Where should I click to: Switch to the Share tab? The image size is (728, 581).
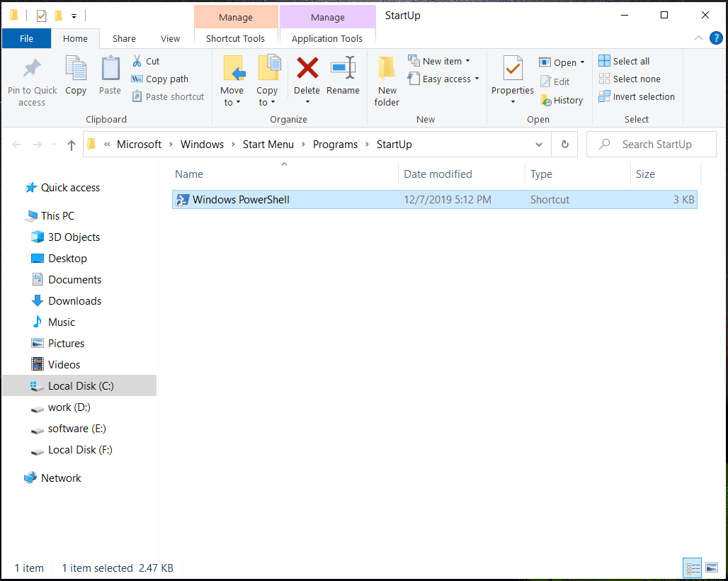[124, 38]
